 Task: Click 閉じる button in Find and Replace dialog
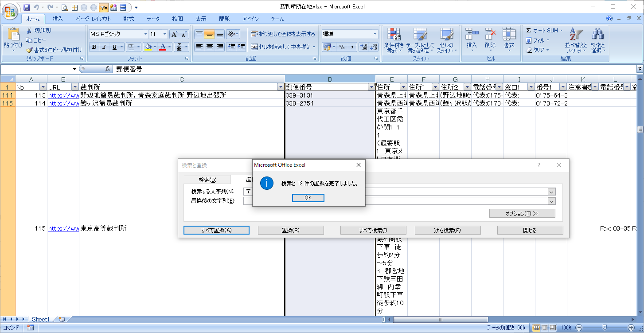[x=530, y=230]
